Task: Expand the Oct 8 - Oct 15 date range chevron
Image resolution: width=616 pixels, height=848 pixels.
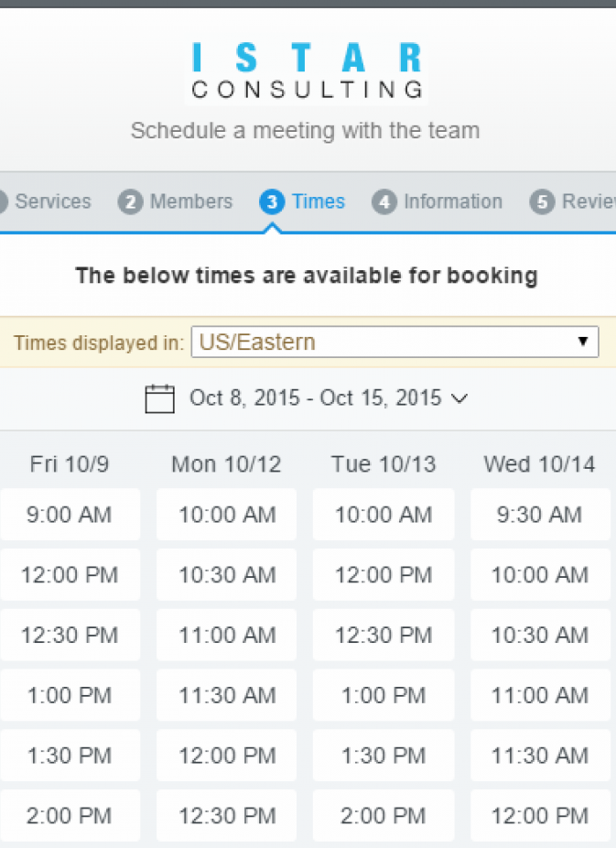Action: click(x=459, y=399)
